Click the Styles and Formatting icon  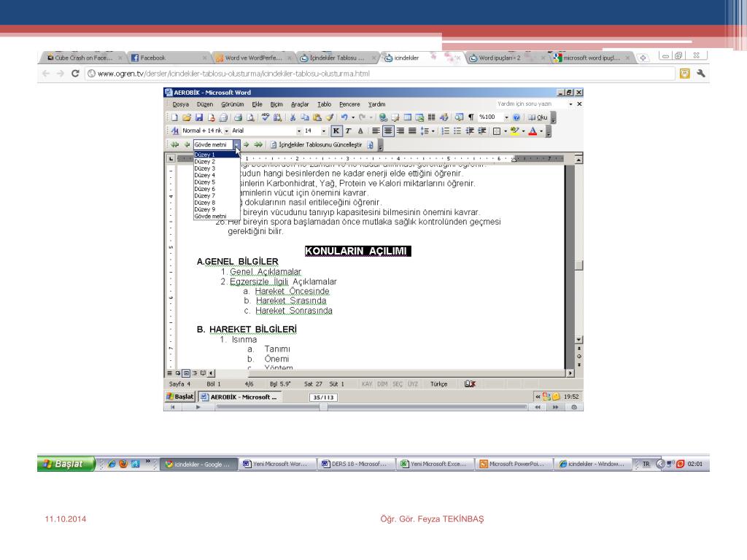tap(175, 131)
